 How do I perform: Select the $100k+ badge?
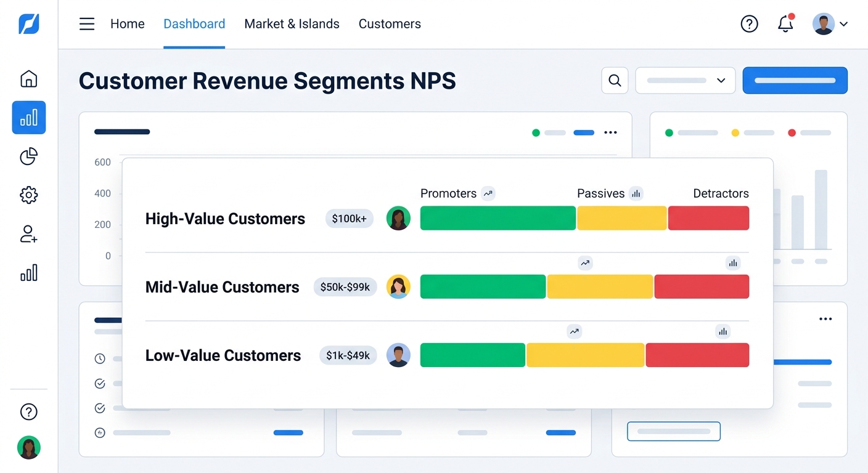350,219
